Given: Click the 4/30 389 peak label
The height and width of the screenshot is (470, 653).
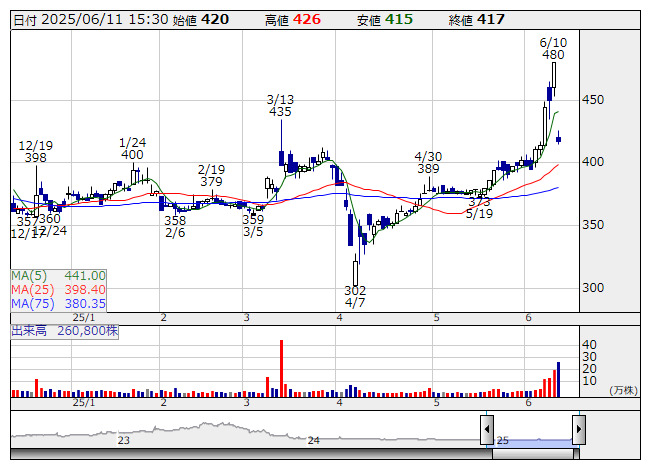Looking at the screenshot, I should click(x=428, y=163).
